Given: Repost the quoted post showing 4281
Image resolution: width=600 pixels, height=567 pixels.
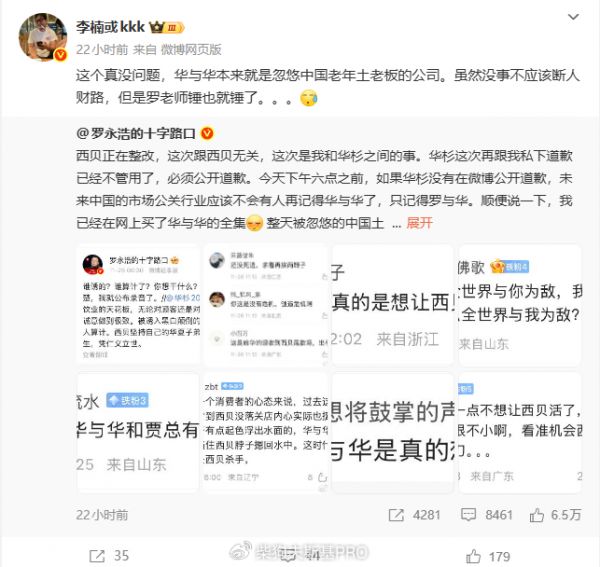Looking at the screenshot, I should pyautogui.click(x=414, y=515).
